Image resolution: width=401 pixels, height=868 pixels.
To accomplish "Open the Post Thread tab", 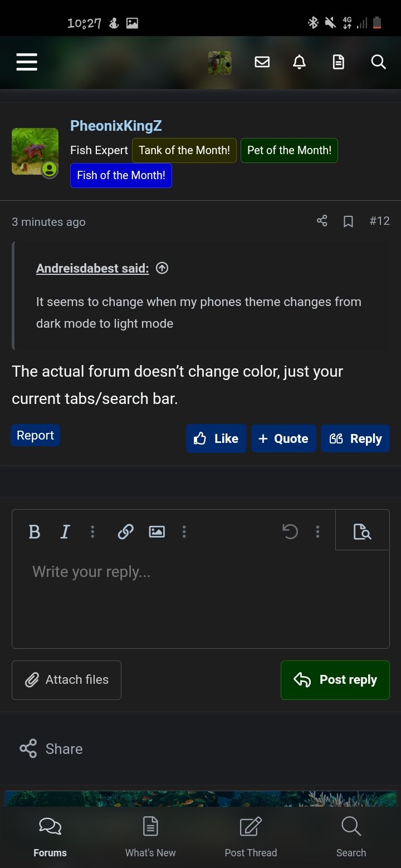I will pos(251,837).
